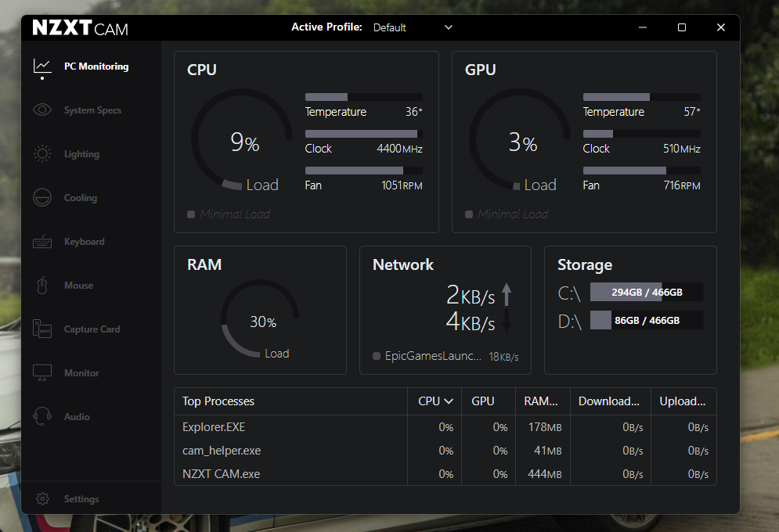The image size is (779, 532).
Task: Open Monitor in the sidebar
Action: point(81,372)
